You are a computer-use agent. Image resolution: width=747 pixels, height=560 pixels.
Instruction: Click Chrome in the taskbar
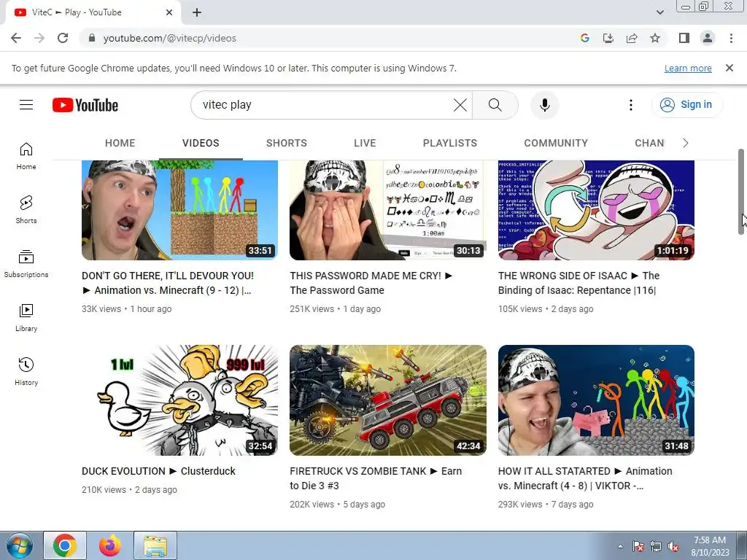[x=65, y=545]
